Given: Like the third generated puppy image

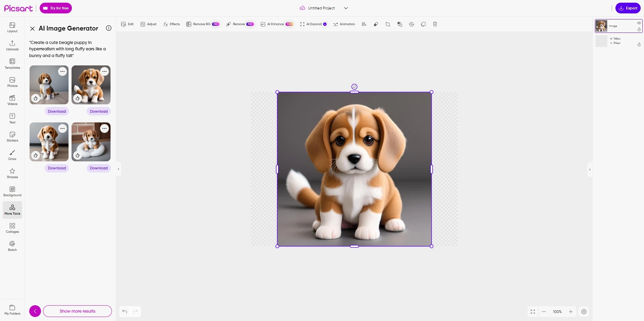Looking at the screenshot, I should 36,155.
